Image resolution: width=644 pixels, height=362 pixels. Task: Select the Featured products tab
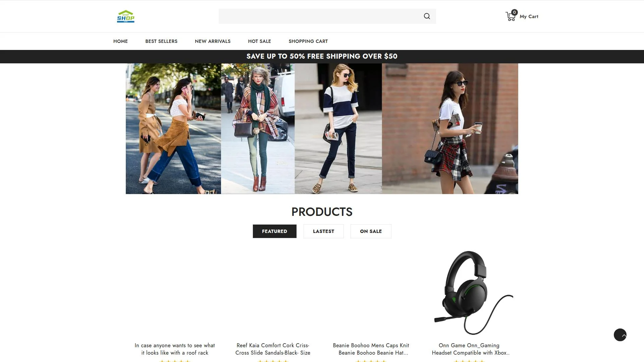275,231
